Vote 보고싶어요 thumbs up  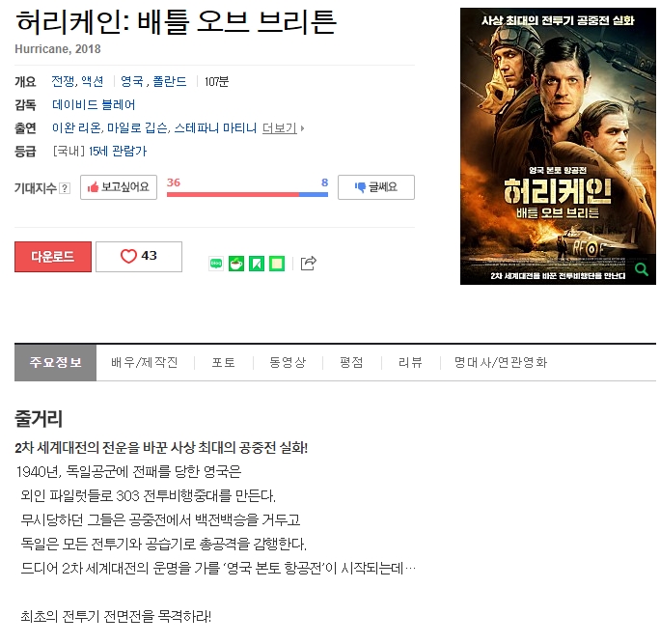[119, 187]
